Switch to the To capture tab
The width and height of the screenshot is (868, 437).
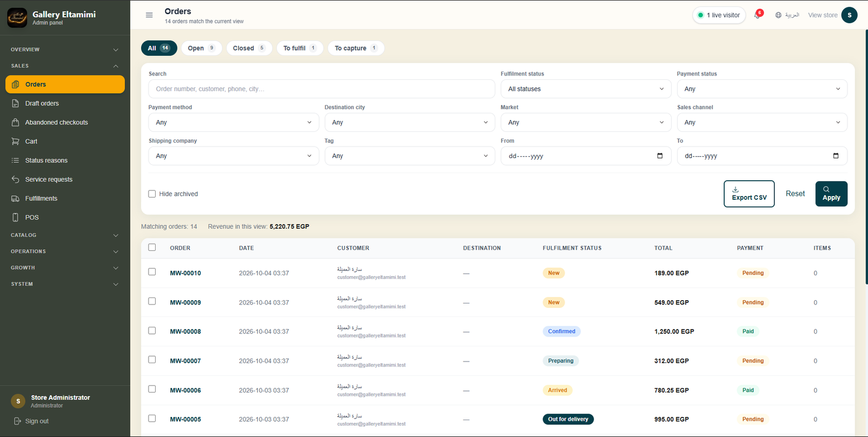coord(356,48)
